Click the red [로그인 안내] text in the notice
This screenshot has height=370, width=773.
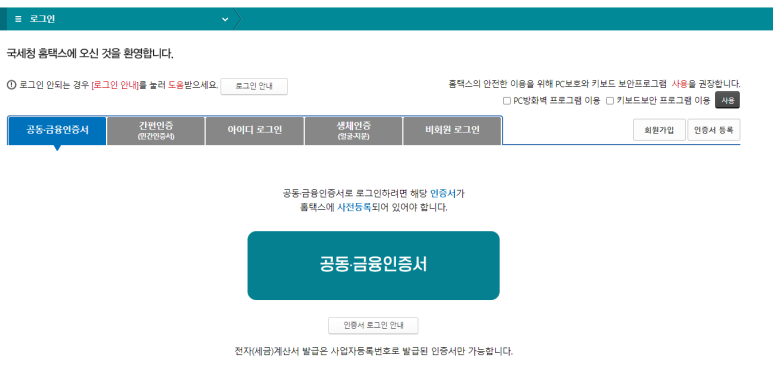coord(116,85)
